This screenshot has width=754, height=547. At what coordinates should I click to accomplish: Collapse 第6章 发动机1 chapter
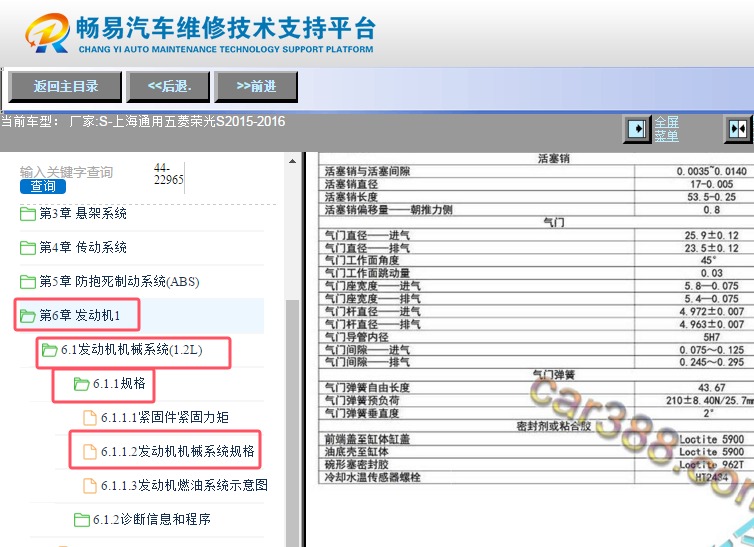point(79,315)
